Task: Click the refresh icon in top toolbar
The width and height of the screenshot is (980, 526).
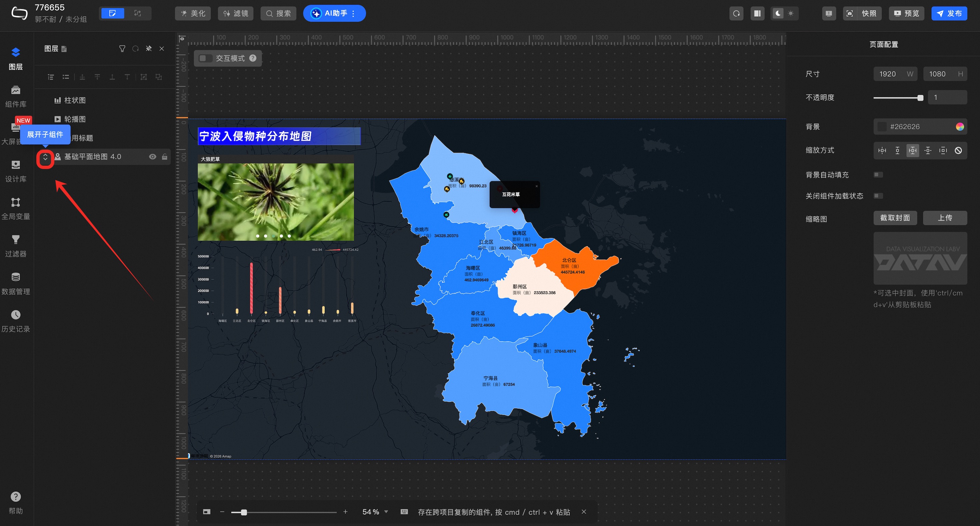Action: [x=736, y=13]
